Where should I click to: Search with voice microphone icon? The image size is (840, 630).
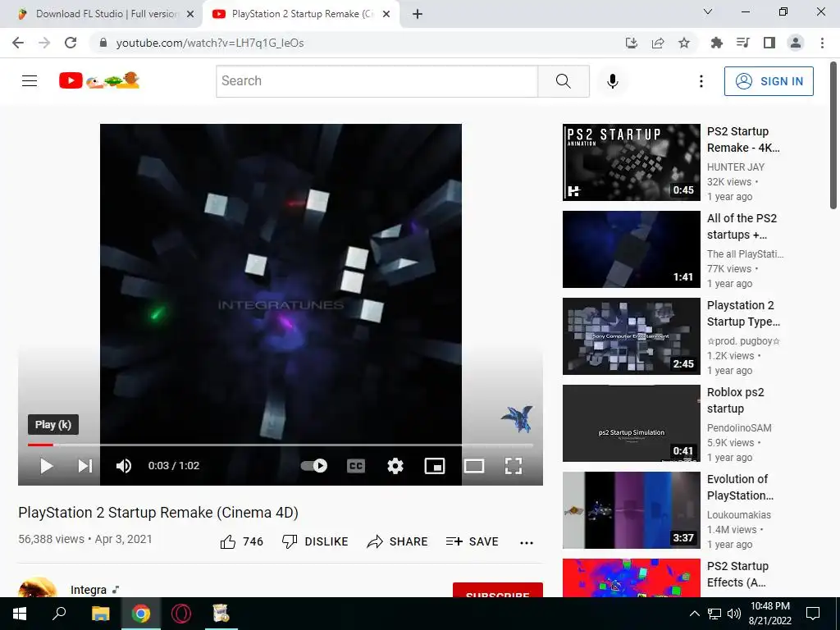click(613, 81)
